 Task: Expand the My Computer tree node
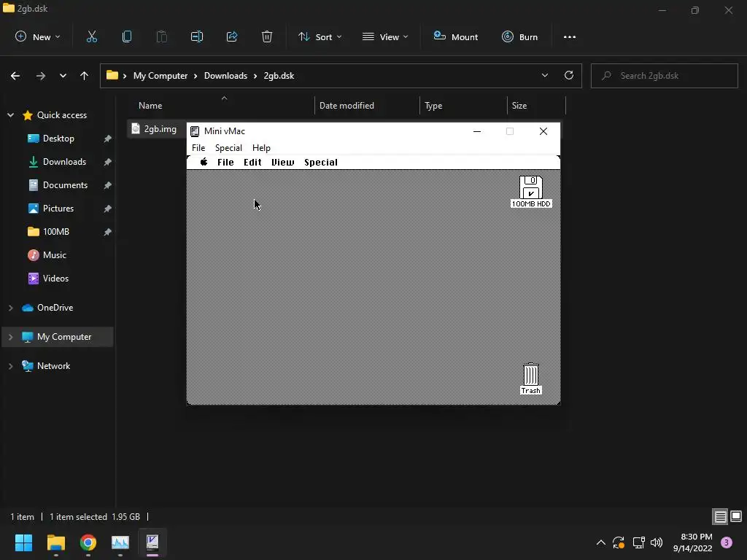click(x=10, y=337)
